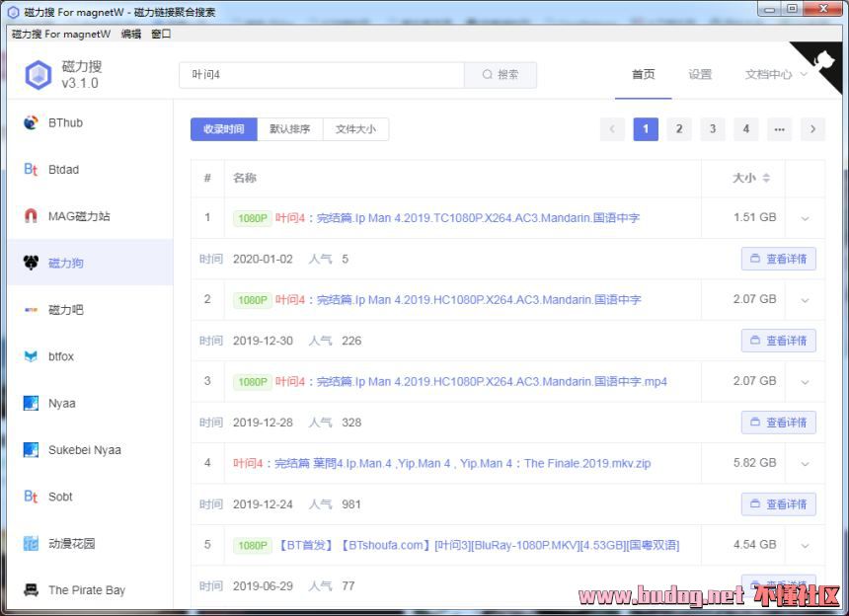Select the 1.51 GB size cell
Viewport: 849px width, 616px height.
click(x=755, y=217)
